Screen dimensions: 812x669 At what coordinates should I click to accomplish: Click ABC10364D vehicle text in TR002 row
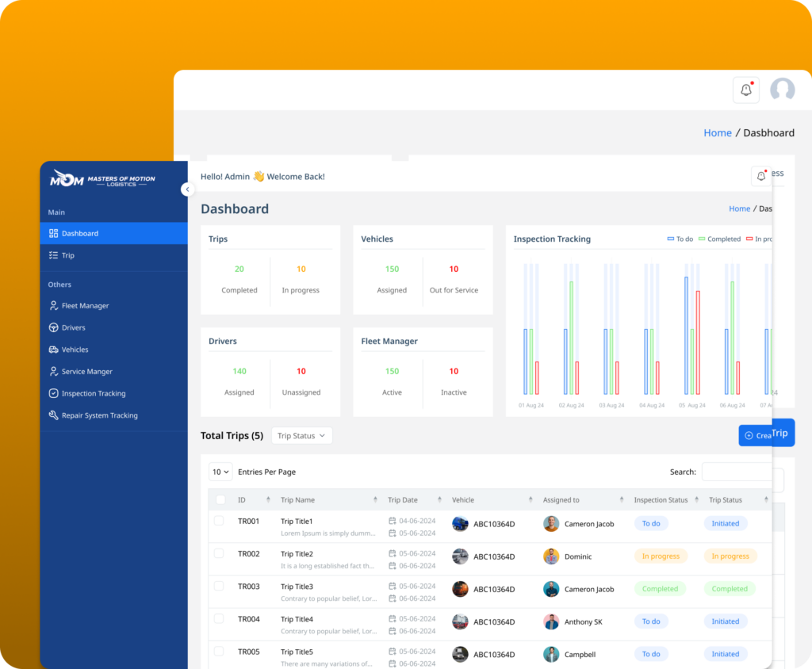coord(494,556)
